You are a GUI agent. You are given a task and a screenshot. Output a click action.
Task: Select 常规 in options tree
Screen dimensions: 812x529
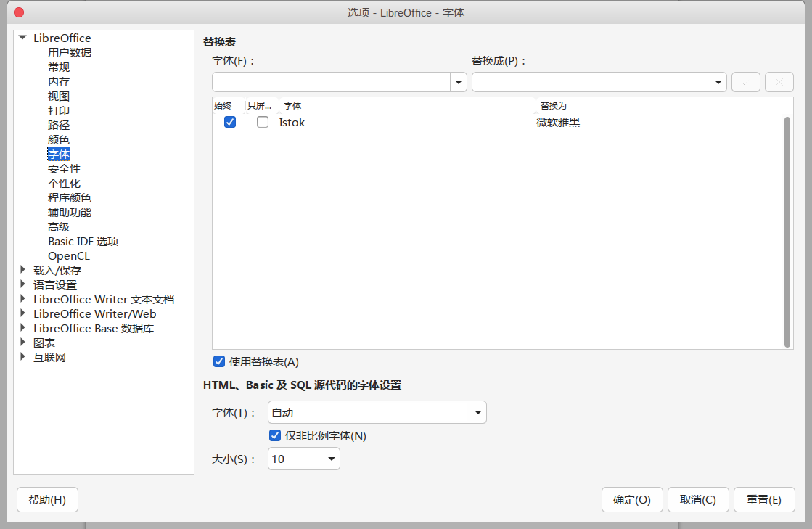coord(59,67)
